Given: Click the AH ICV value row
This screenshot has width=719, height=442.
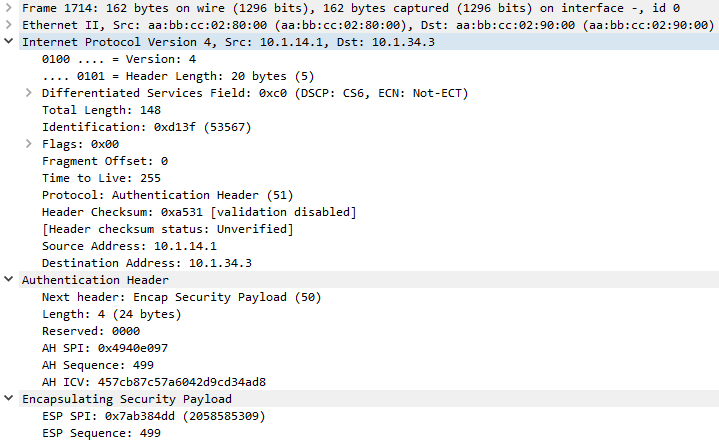Looking at the screenshot, I should point(153,382).
